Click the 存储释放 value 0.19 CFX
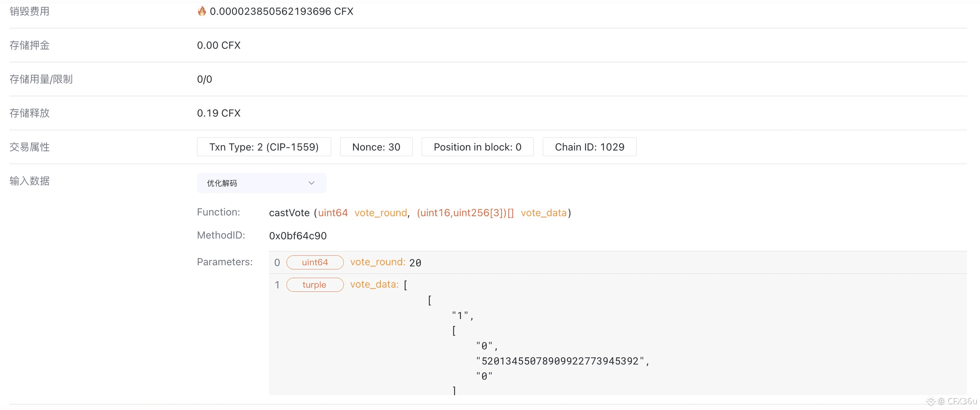The height and width of the screenshot is (410, 980). [218, 113]
